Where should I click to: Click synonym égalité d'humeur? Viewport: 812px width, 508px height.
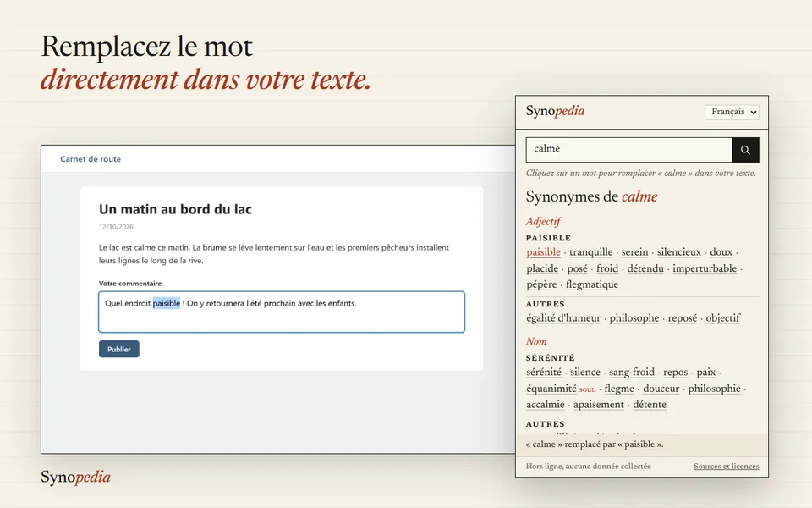pos(563,318)
